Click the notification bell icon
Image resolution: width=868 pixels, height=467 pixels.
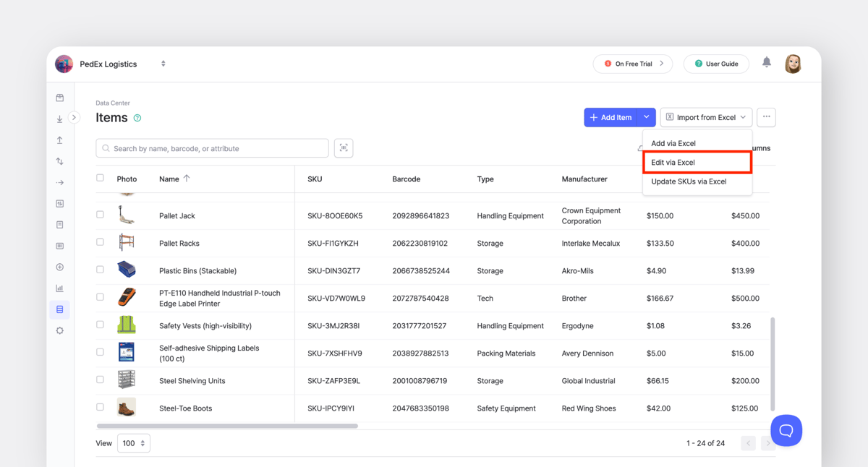click(x=767, y=63)
